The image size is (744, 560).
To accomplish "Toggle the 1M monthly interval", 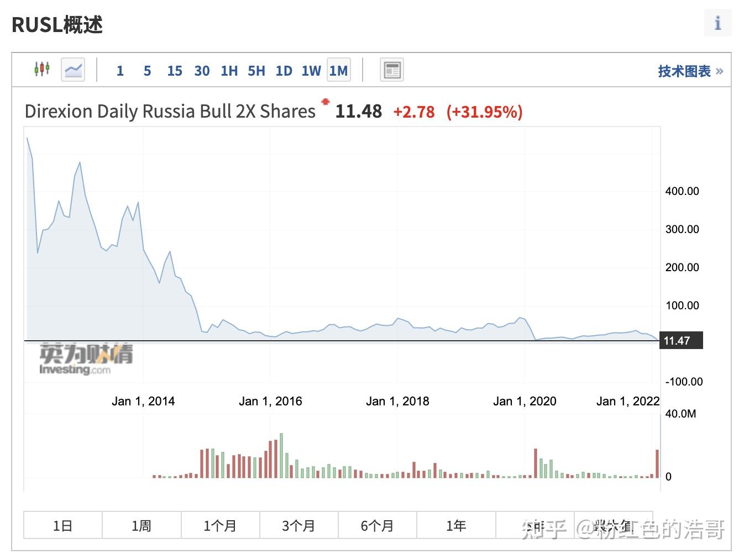I will [x=338, y=71].
